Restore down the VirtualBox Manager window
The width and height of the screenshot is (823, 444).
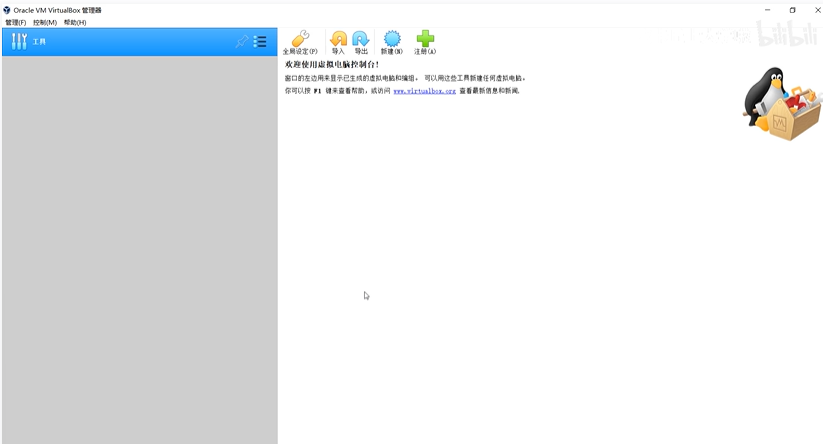(793, 10)
